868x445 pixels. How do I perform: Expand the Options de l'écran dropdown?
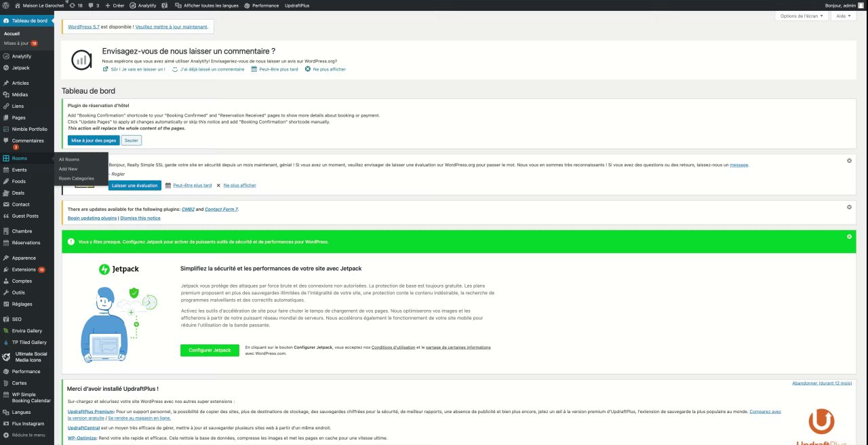pos(802,16)
